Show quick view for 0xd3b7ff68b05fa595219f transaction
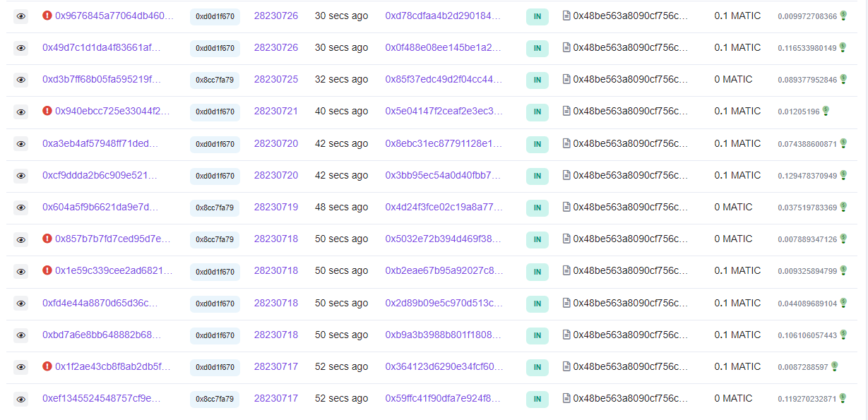The height and width of the screenshot is (420, 868). (x=21, y=80)
